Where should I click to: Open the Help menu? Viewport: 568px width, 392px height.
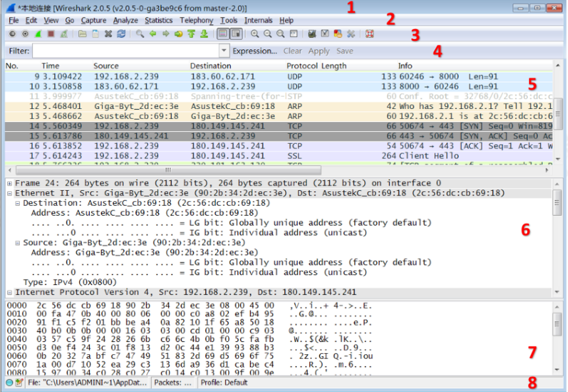coord(286,20)
